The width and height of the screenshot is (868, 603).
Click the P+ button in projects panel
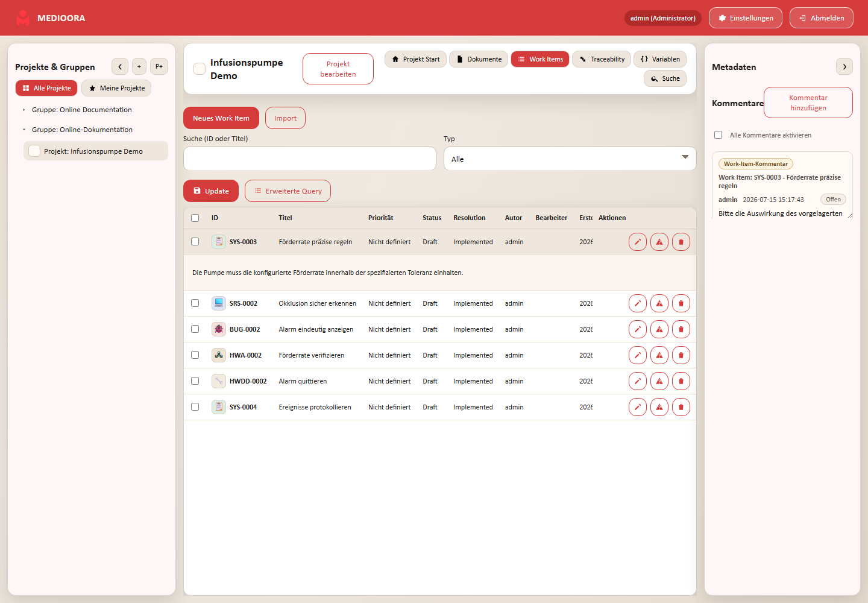159,66
